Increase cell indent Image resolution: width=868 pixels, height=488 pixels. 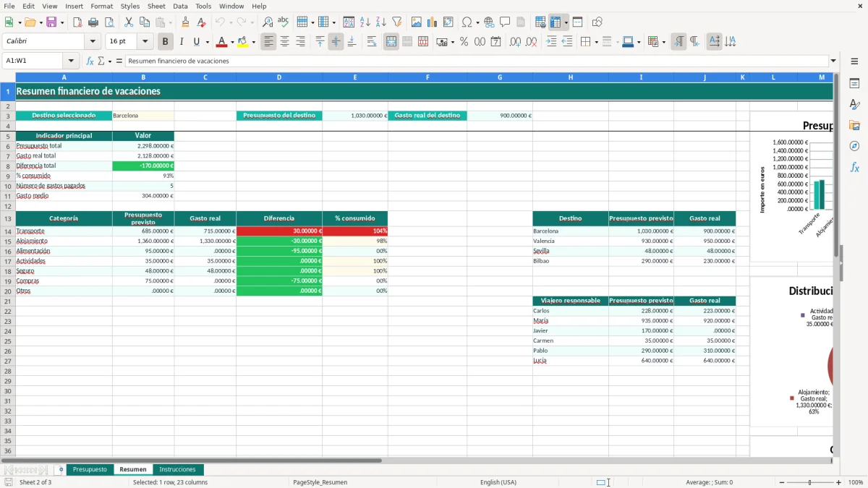pos(551,42)
